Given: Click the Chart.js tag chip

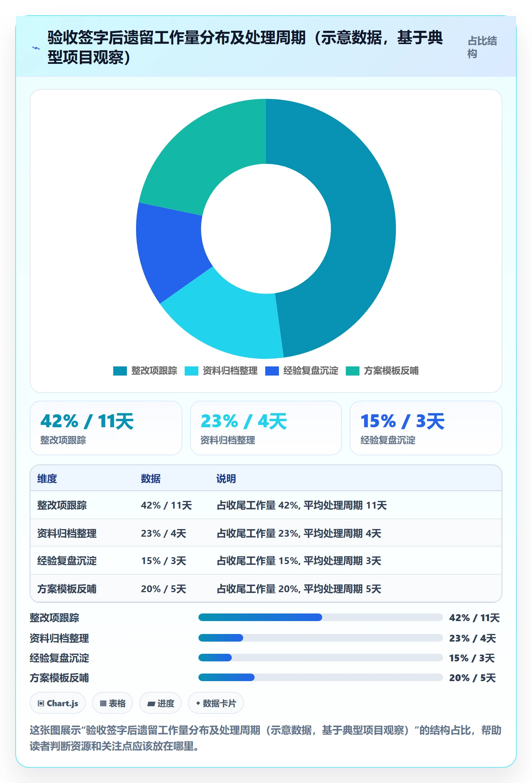Looking at the screenshot, I should tap(58, 703).
